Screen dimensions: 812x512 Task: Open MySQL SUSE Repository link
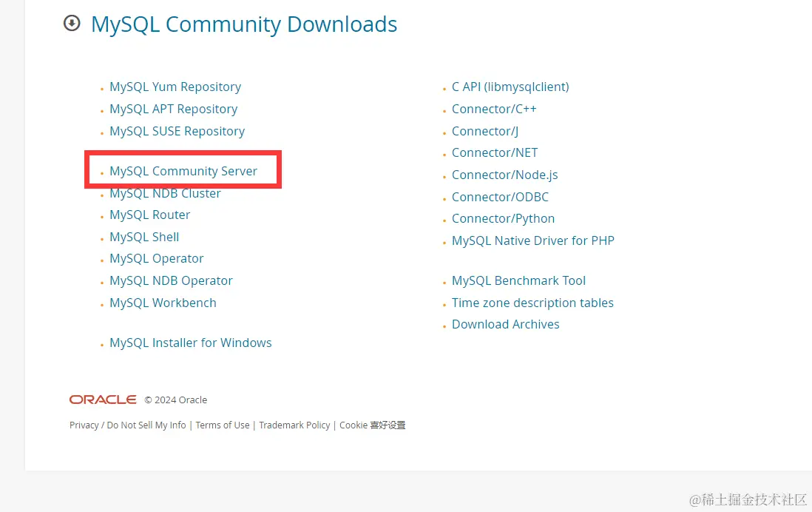[x=177, y=131]
